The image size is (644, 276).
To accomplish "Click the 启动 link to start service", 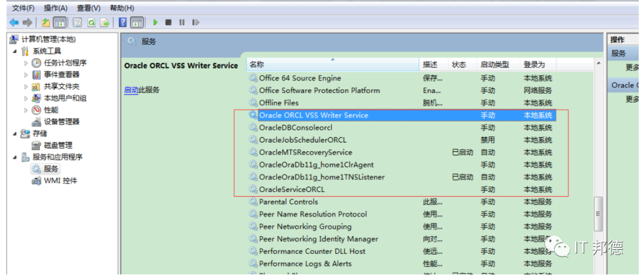I will tap(131, 90).
